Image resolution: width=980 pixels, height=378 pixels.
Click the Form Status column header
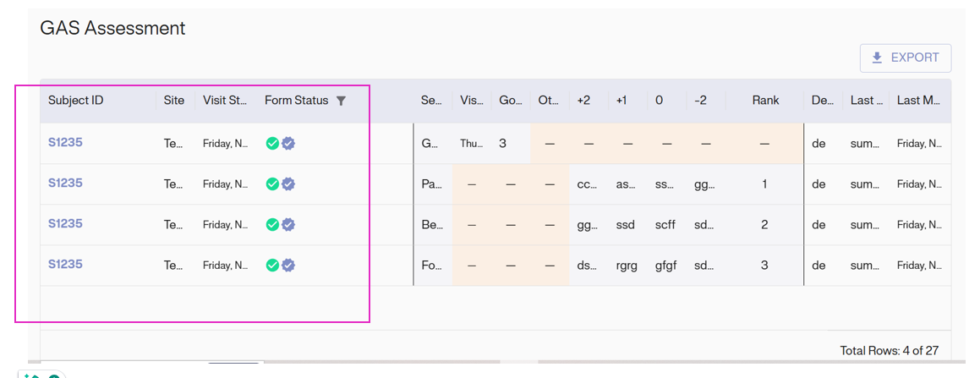pos(296,101)
